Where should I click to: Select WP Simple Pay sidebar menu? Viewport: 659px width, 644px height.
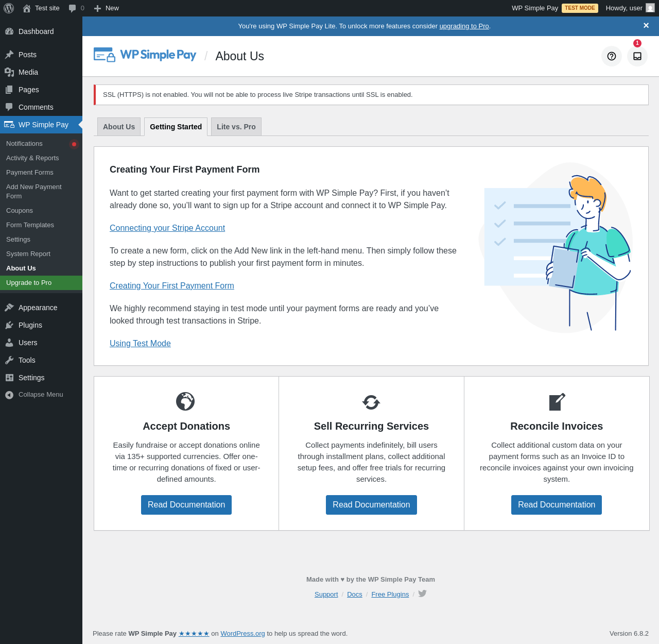click(x=41, y=125)
